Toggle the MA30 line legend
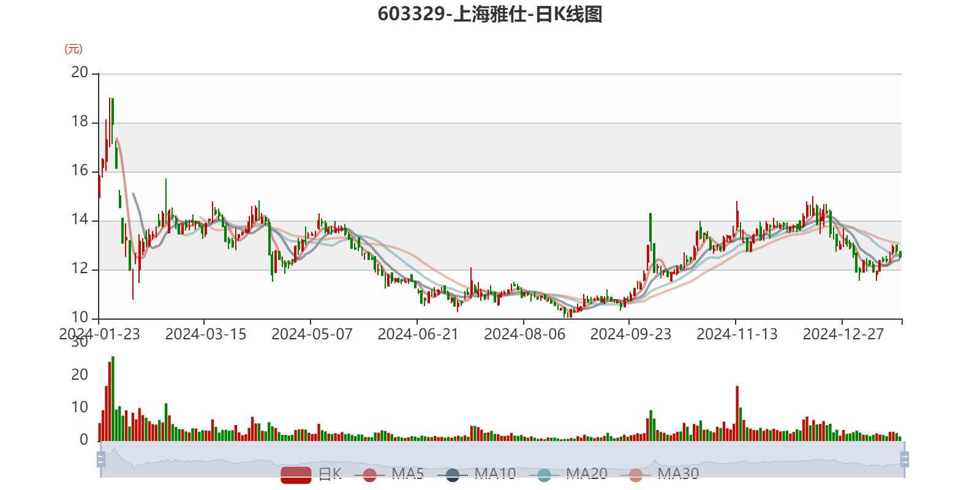Screen dimensions: 980x490 pyautogui.click(x=660, y=474)
